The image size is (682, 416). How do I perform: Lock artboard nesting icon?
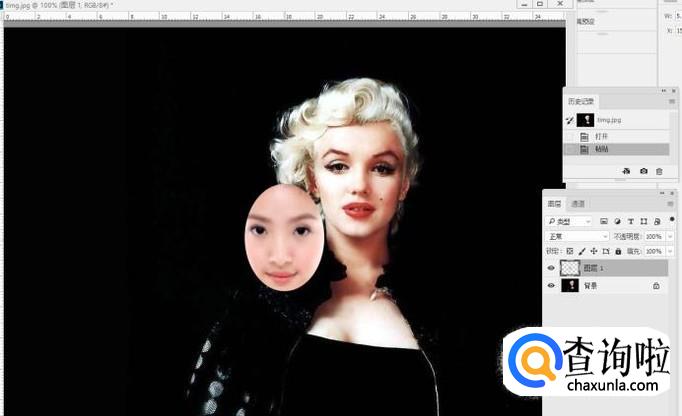coord(606,251)
